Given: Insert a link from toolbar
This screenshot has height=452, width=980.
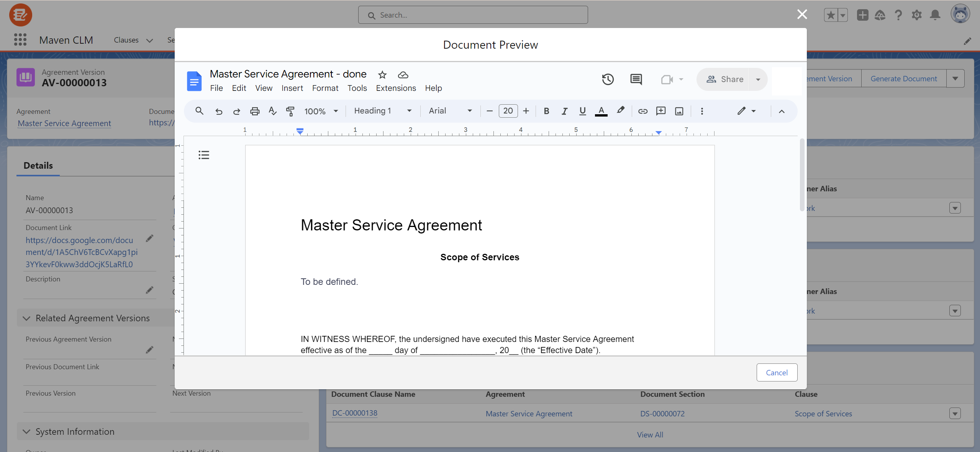Looking at the screenshot, I should tap(642, 111).
